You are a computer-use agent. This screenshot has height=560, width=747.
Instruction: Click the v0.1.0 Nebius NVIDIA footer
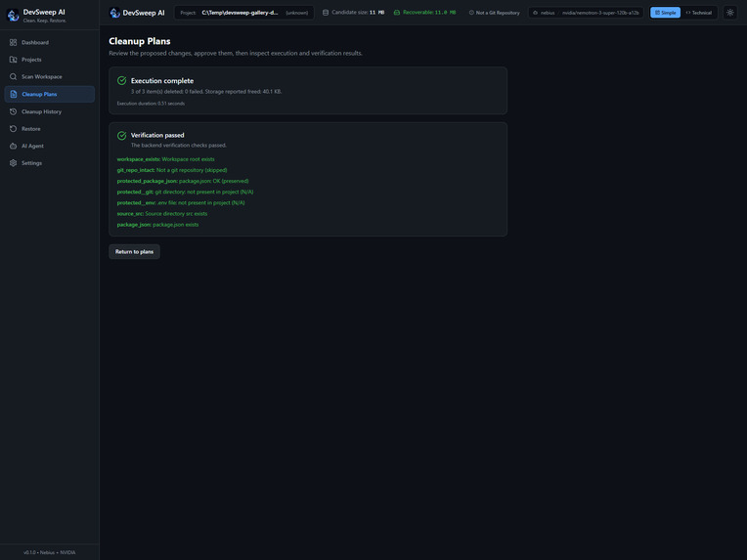pyautogui.click(x=50, y=552)
